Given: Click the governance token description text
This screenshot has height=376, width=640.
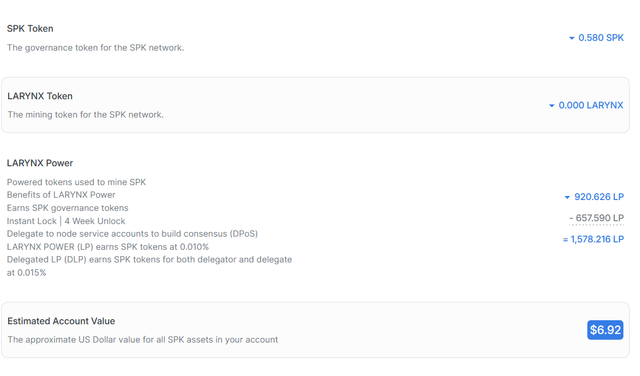Looking at the screenshot, I should tap(96, 48).
